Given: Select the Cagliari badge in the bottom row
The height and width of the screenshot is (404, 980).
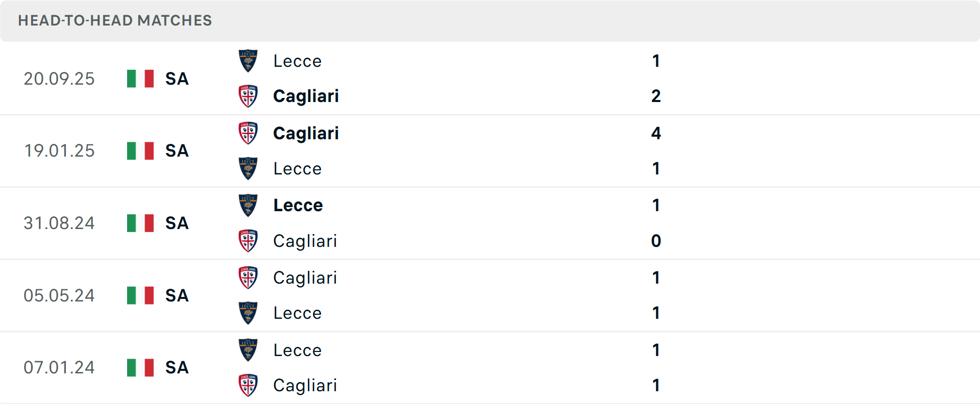Looking at the screenshot, I should point(248,386).
